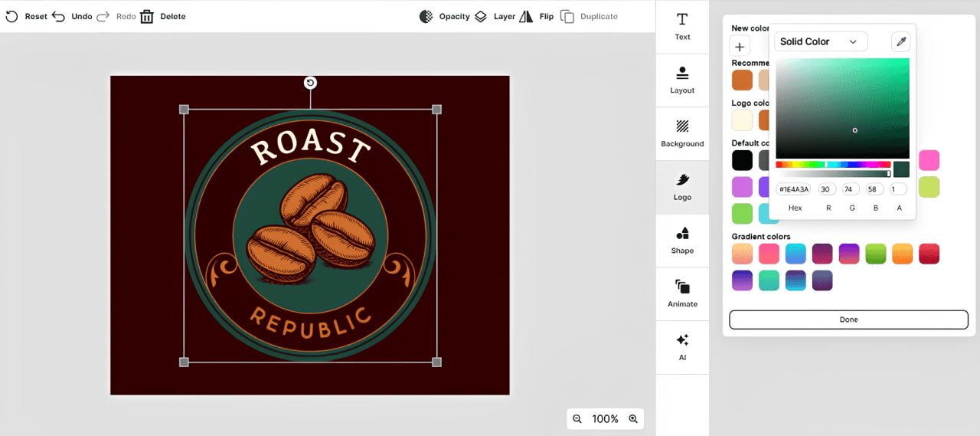Click the B value field
This screenshot has width=980, height=436.
875,189
